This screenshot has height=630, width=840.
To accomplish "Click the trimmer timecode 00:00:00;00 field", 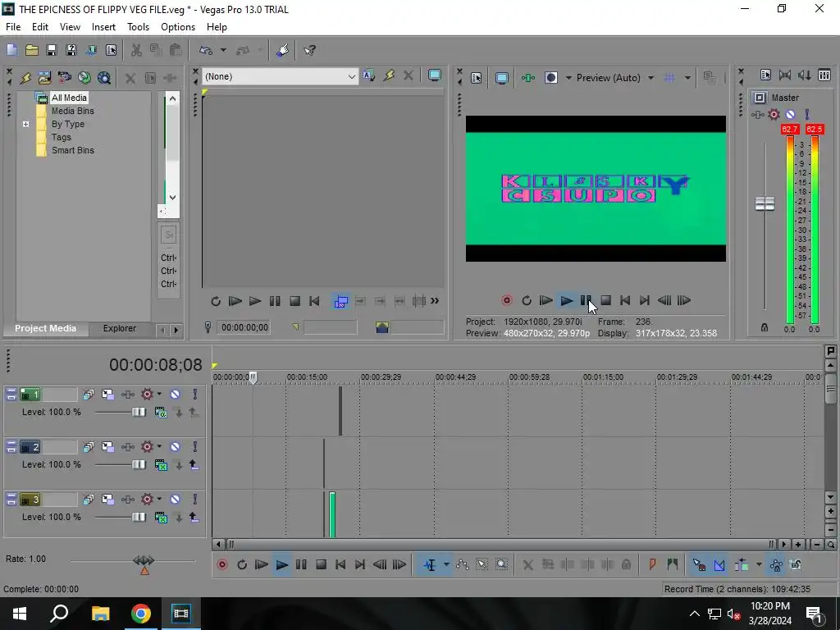I will [x=244, y=327].
